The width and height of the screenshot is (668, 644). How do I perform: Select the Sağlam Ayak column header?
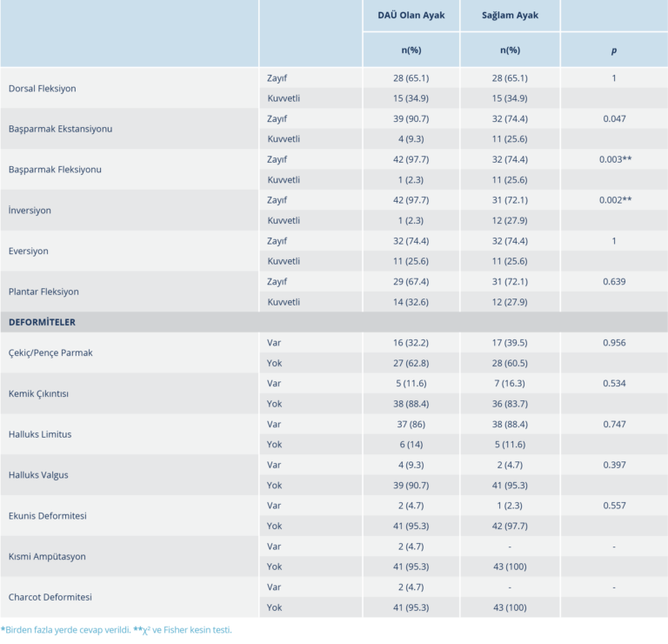pyautogui.click(x=510, y=16)
